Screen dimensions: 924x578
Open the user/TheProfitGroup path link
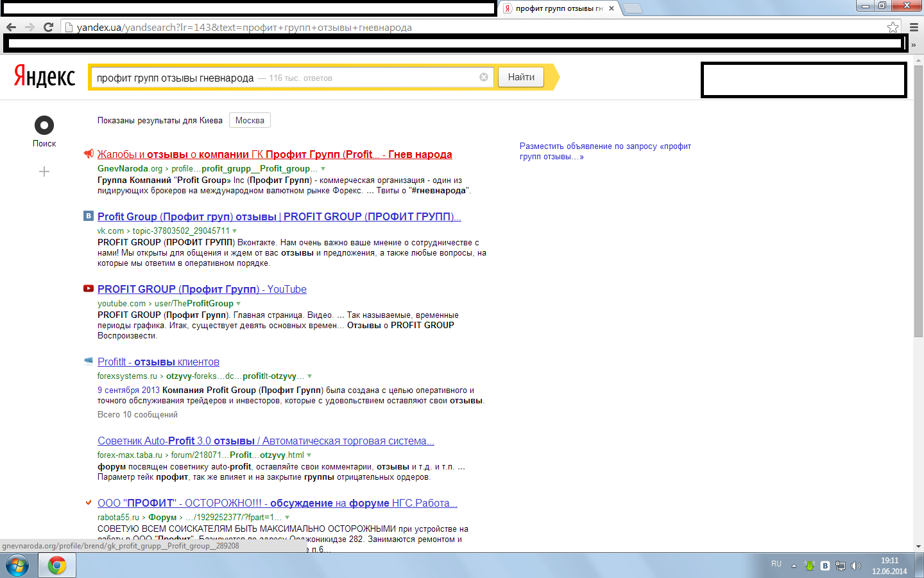[x=194, y=304]
